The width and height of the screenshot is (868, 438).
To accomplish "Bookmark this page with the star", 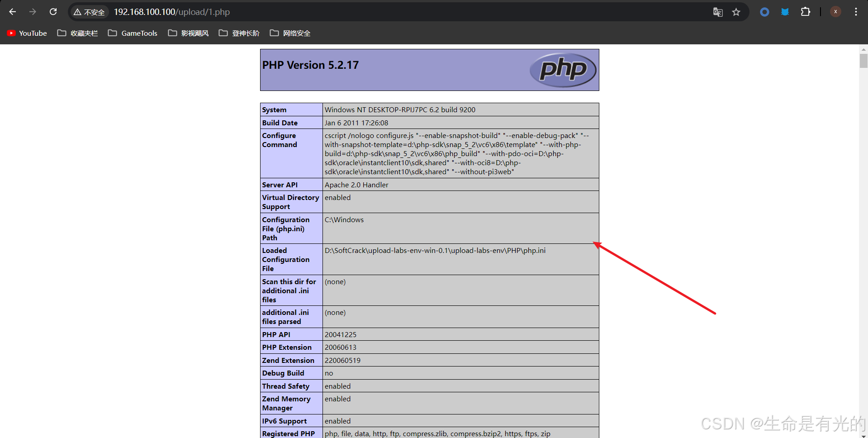I will click(x=736, y=12).
